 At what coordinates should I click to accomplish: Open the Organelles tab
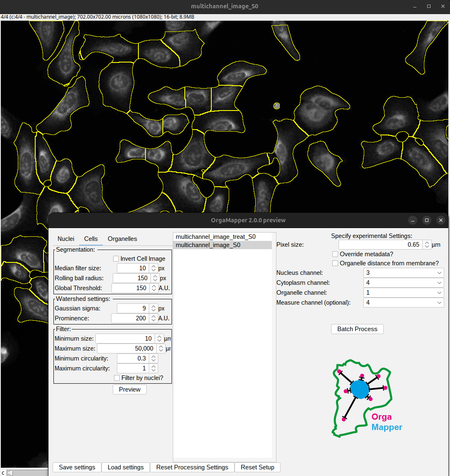pos(122,239)
